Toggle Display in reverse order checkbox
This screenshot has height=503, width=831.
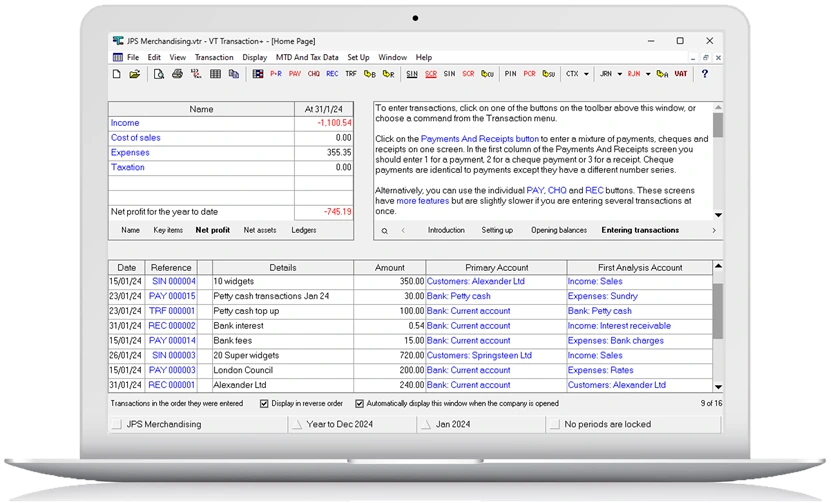264,404
